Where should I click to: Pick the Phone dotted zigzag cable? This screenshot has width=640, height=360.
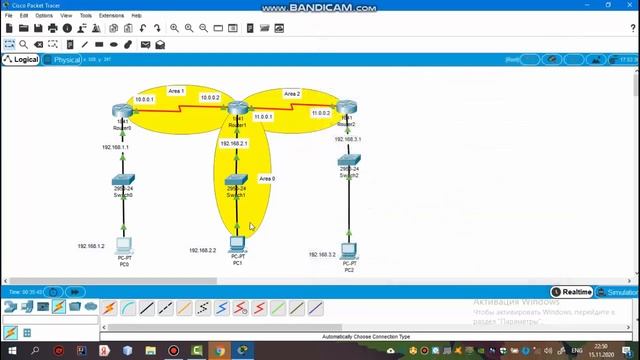pos(203,308)
